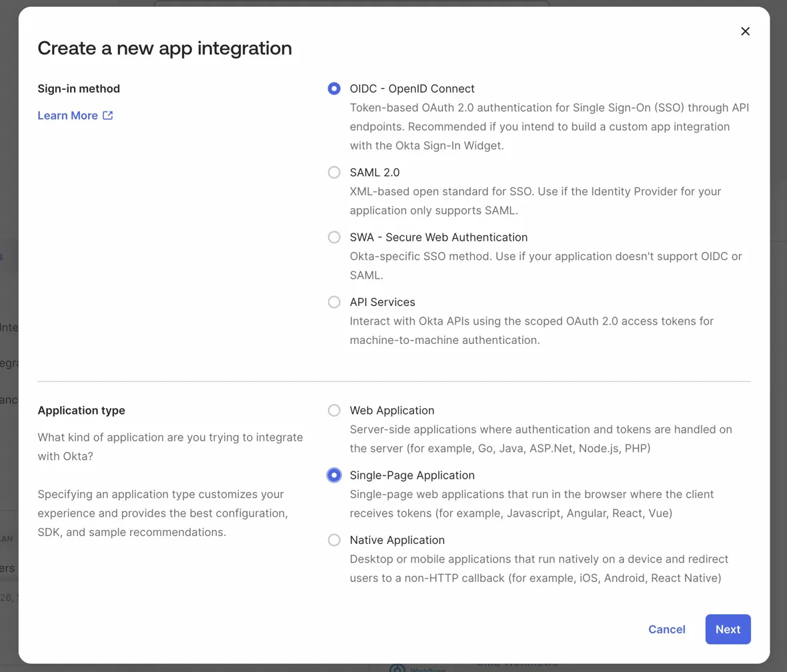Click the Web Application label text
Screen dimensions: 787x672
pyautogui.click(x=392, y=411)
